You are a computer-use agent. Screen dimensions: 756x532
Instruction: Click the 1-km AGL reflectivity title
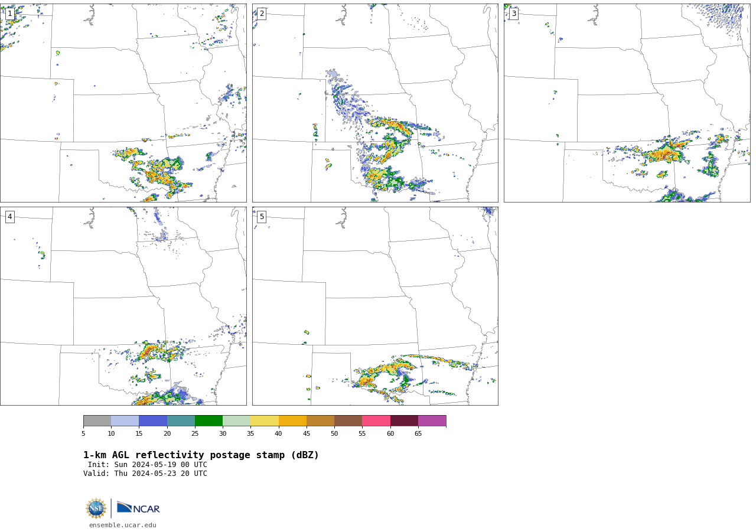tap(201, 455)
